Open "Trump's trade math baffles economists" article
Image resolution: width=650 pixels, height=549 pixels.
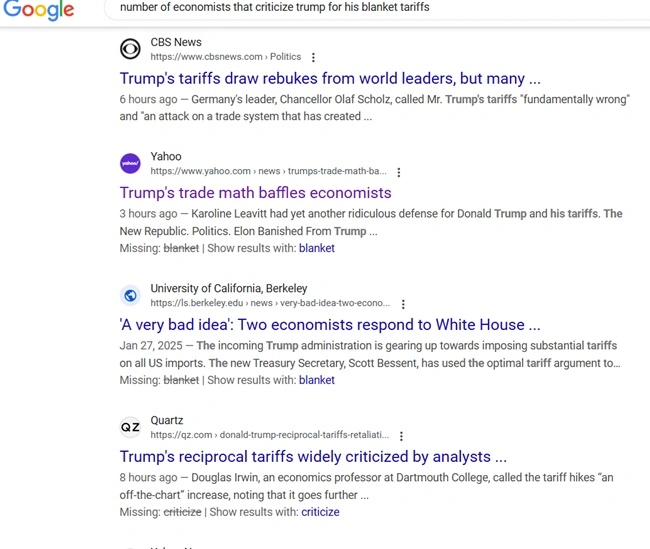[255, 192]
